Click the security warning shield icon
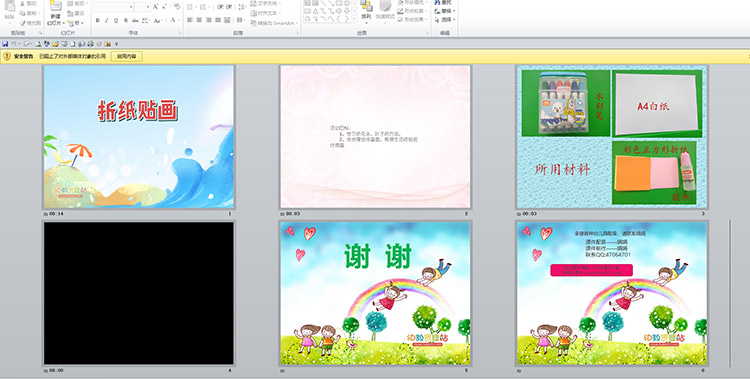This screenshot has width=750, height=379. click(7, 56)
